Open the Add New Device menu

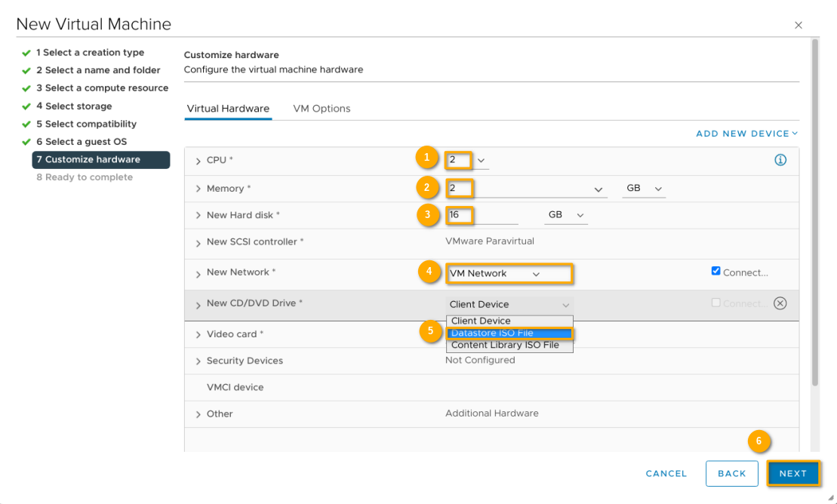pos(746,134)
